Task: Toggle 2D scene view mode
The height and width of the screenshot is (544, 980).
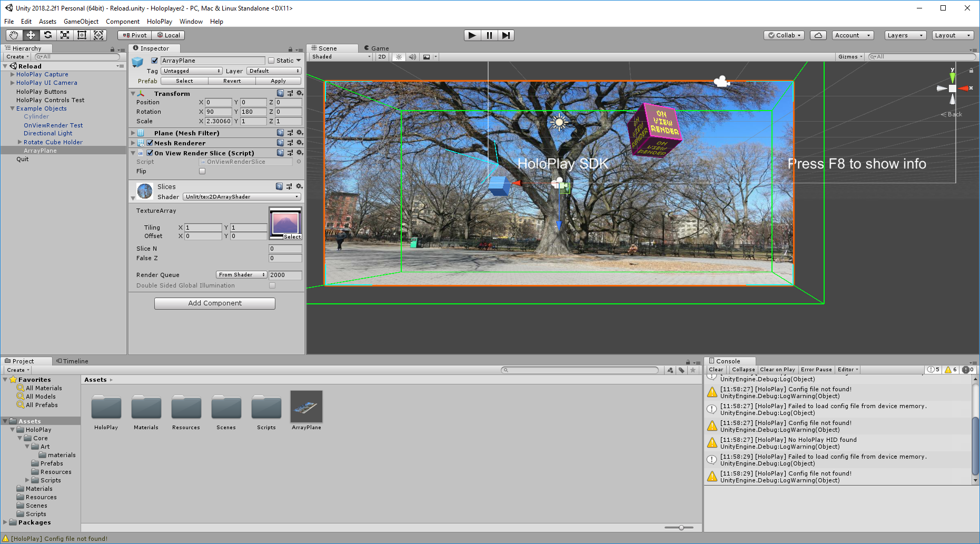Action: point(382,57)
